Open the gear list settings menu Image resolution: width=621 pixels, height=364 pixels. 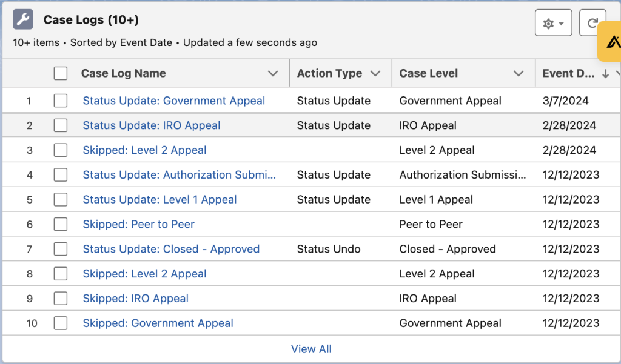pos(553,24)
